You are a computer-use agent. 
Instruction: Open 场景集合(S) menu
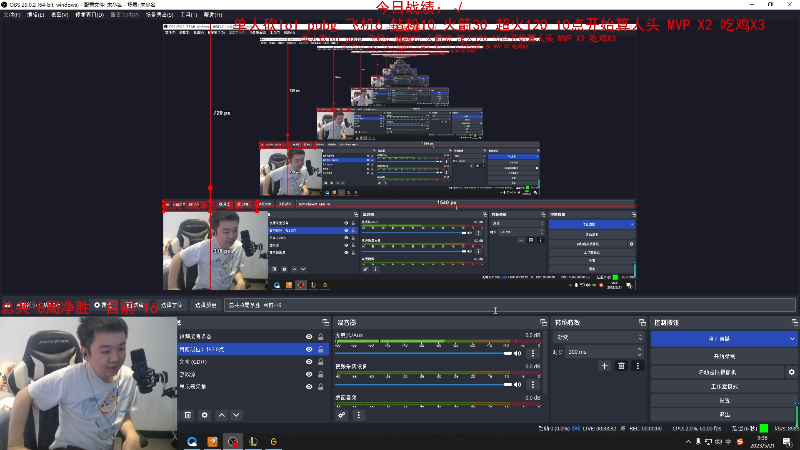[160, 15]
